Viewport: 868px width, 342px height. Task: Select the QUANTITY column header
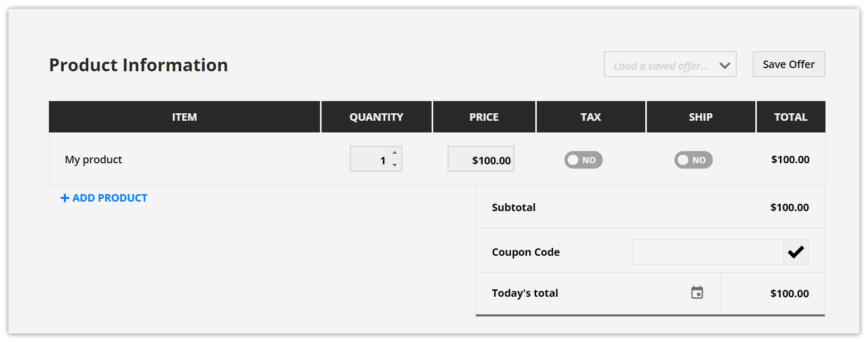[x=376, y=117]
